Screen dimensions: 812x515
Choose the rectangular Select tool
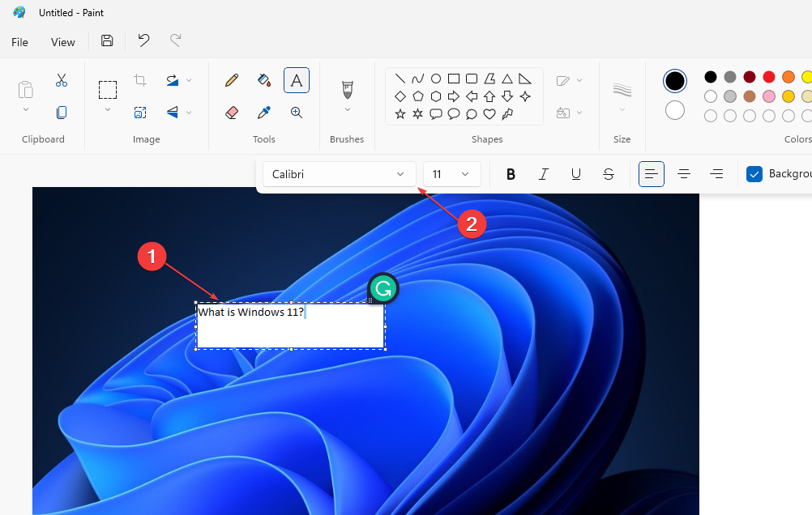pos(108,90)
